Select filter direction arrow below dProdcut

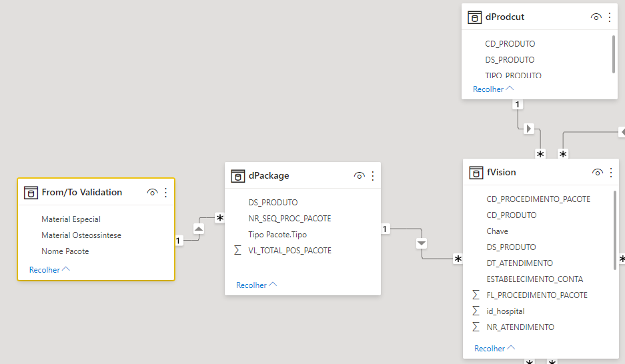click(x=528, y=129)
